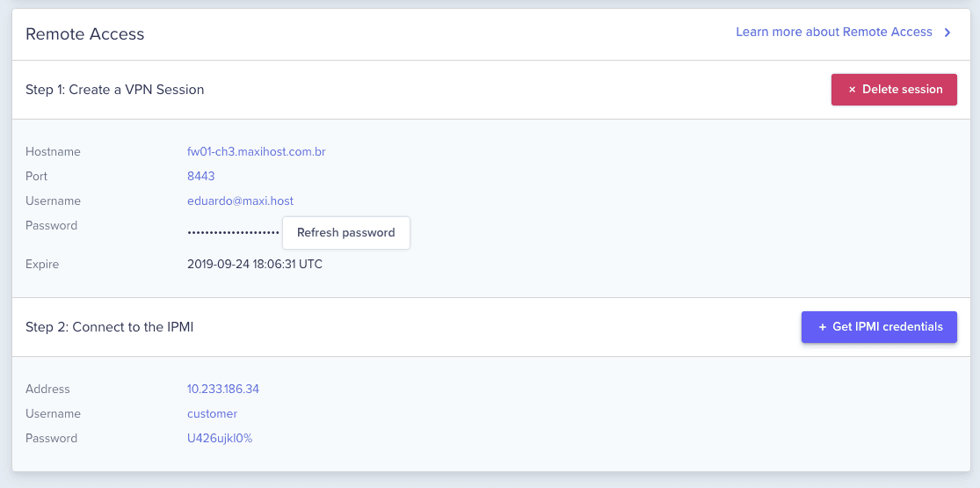Click the x icon in Delete session
The height and width of the screenshot is (488, 980).
pyautogui.click(x=852, y=90)
